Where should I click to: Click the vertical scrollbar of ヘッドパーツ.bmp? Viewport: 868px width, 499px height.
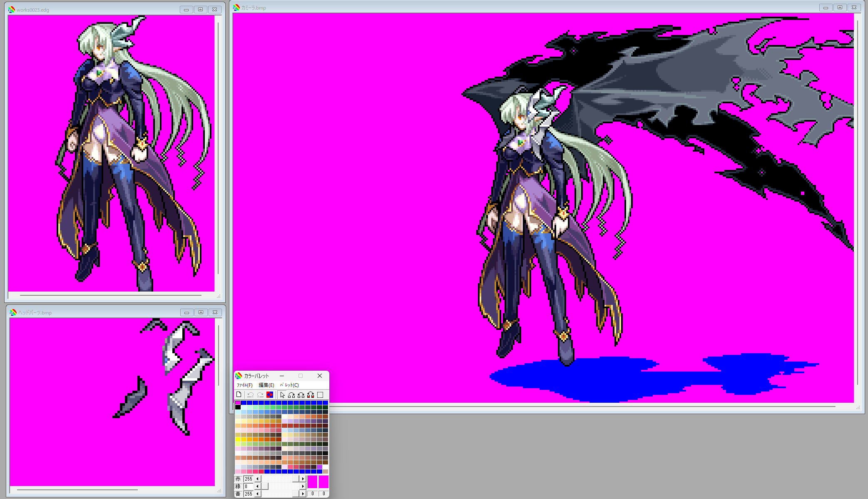[219, 355]
